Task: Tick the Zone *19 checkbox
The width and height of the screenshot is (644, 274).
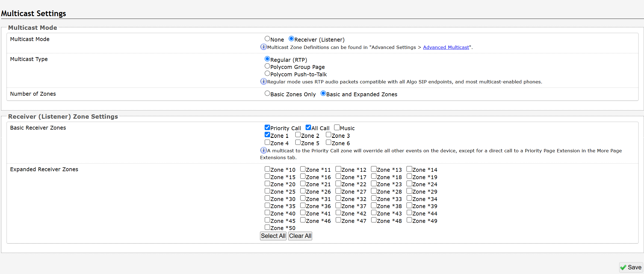Action: pos(409,176)
